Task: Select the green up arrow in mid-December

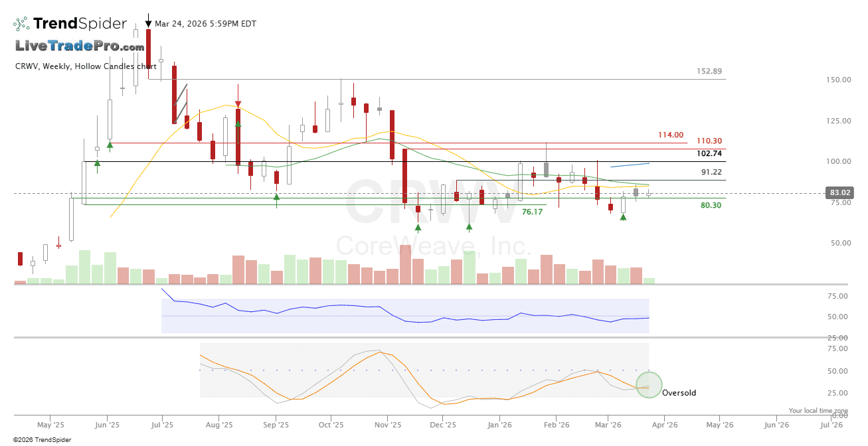Action: click(469, 228)
